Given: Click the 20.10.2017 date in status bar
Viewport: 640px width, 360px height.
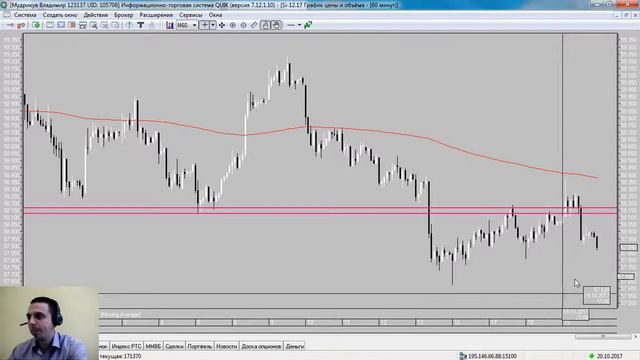Looking at the screenshot, I should [609, 356].
